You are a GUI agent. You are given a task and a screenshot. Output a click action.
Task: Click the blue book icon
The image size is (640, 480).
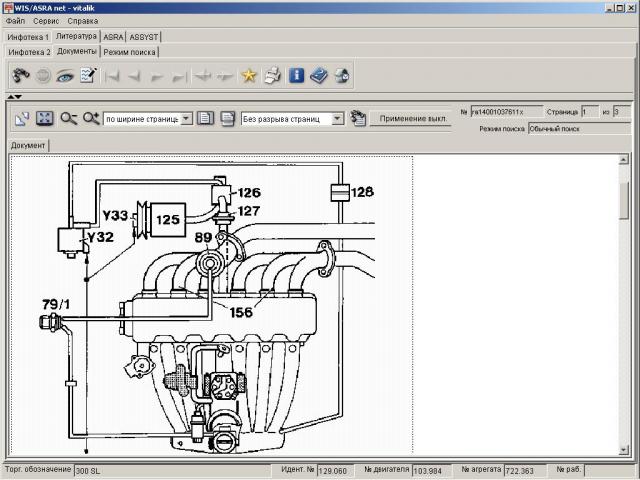tap(319, 75)
